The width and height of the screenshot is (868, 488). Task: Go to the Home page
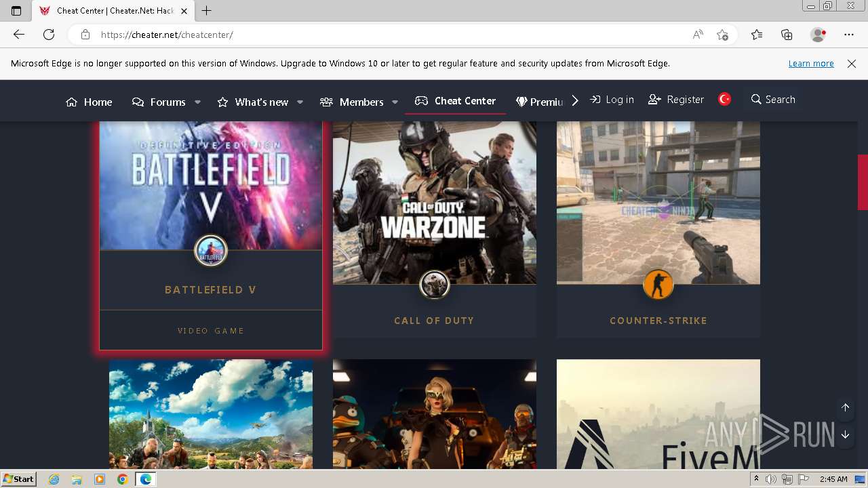(x=89, y=102)
